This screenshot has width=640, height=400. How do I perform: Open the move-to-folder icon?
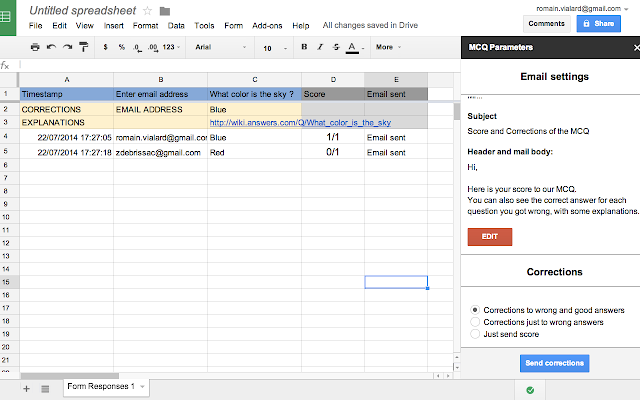pos(165,11)
